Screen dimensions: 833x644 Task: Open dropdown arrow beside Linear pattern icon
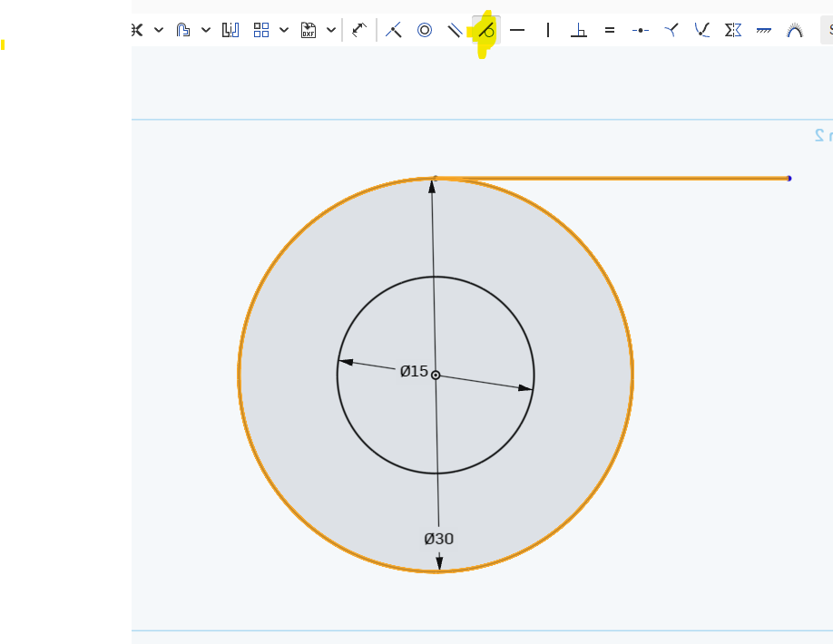pyautogui.click(x=284, y=31)
